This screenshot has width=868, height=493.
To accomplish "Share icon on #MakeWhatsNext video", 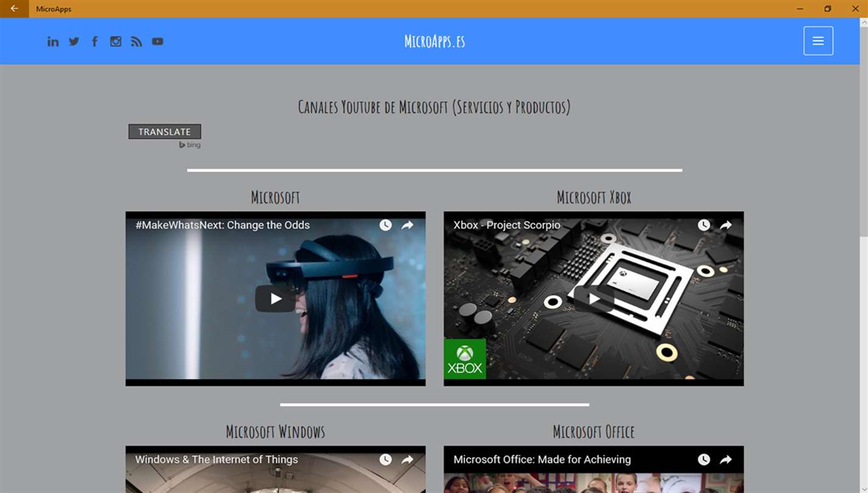I will [407, 225].
